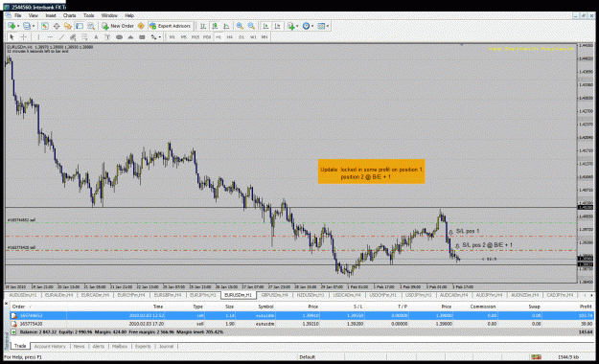Screen dimensions: 599x364
Task: Select the Cursor arrow tool
Action: [12, 37]
